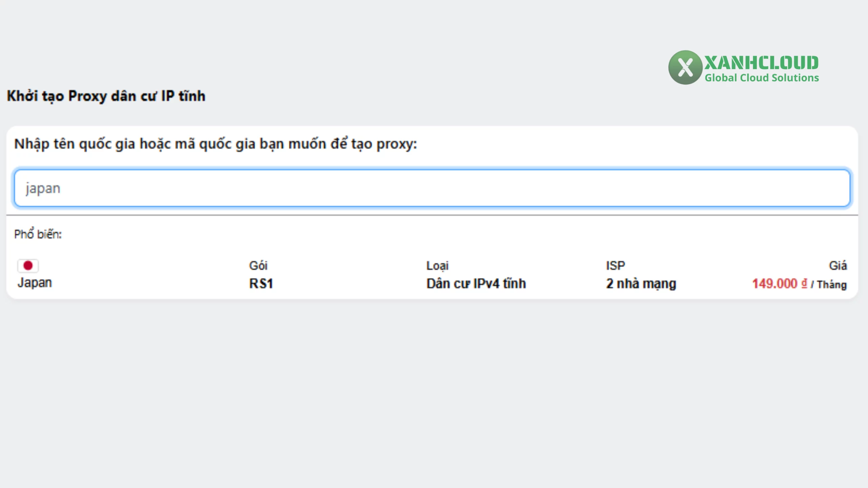Image resolution: width=868 pixels, height=488 pixels.
Task: Click the 'ISP' column header
Action: [615, 265]
